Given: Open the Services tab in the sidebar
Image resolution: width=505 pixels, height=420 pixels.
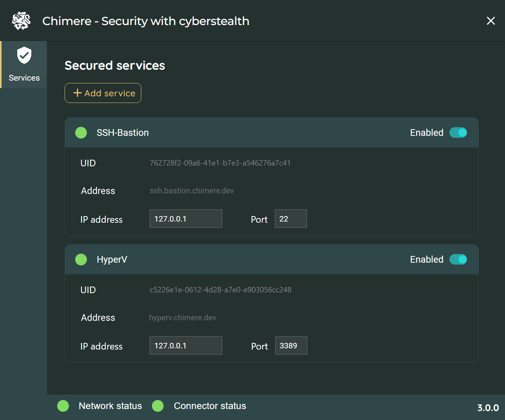Looking at the screenshot, I should coord(24,65).
